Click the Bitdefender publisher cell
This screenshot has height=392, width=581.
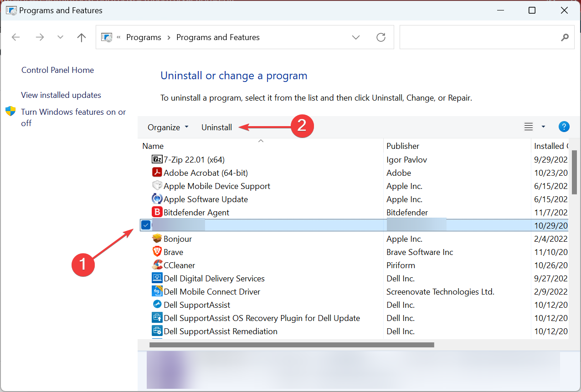(407, 212)
